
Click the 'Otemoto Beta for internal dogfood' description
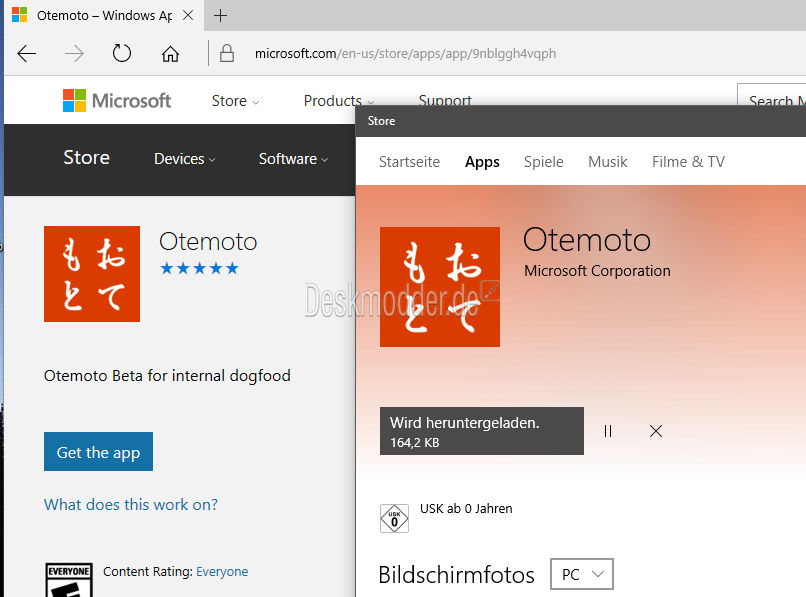[167, 376]
